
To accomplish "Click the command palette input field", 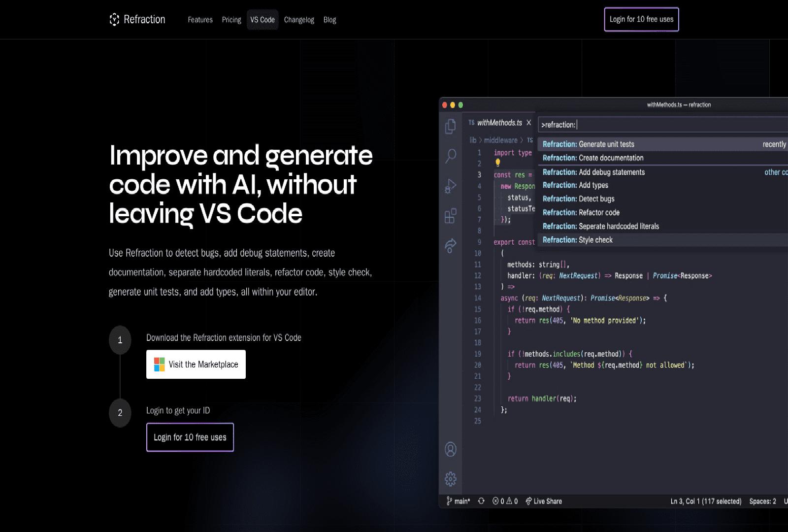I will (660, 125).
